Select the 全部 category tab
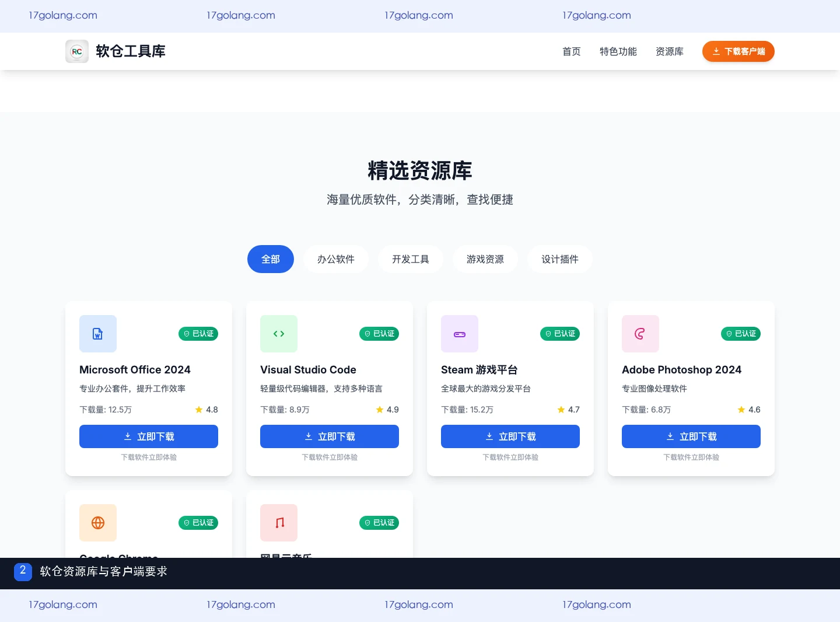Viewport: 840px width, 622px height. [271, 259]
